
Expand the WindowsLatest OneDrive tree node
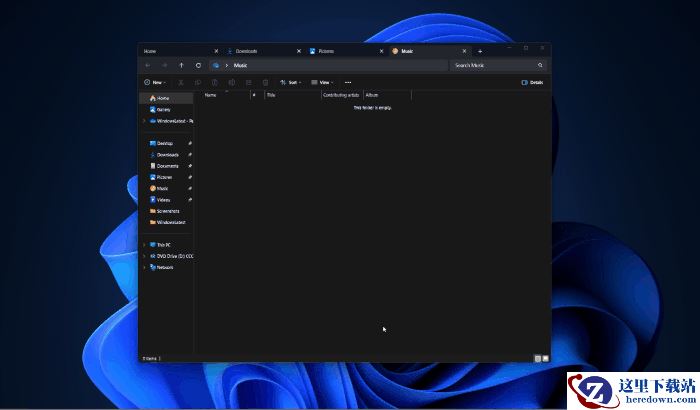(144, 121)
